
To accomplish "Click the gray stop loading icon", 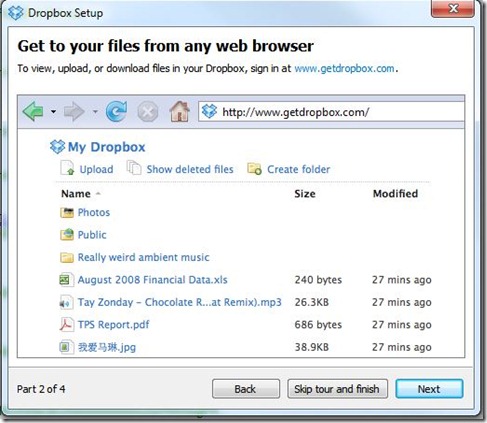I will [148, 112].
